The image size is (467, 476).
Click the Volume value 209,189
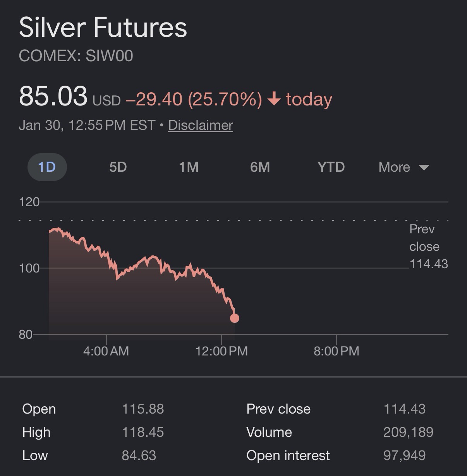[x=408, y=432]
